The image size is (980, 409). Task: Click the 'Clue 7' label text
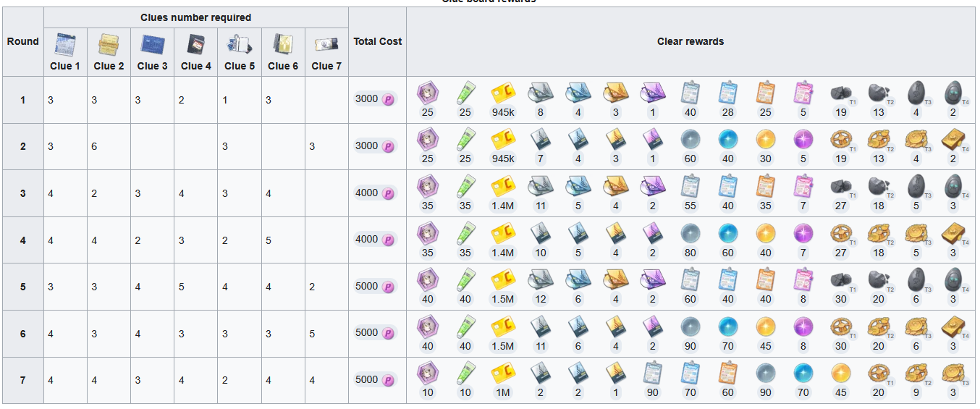[326, 66]
